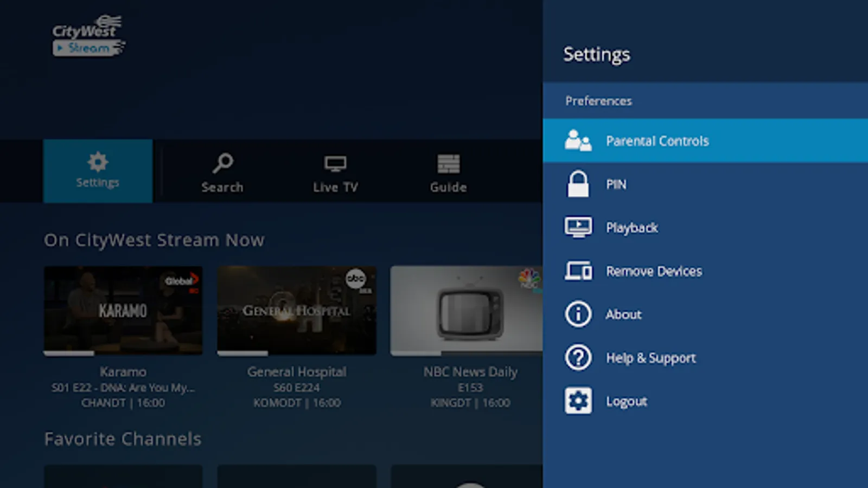Image resolution: width=868 pixels, height=488 pixels.
Task: Click the "Favorite Channels" heading
Action: pyautogui.click(x=123, y=439)
